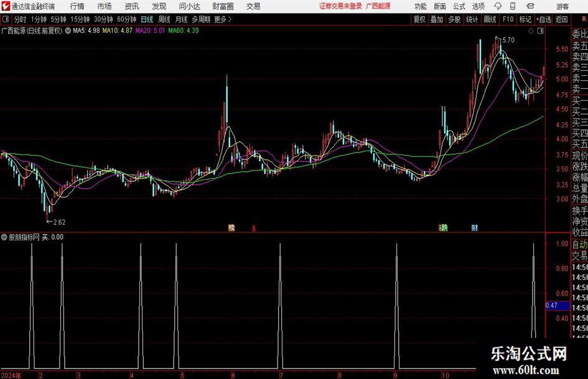Toggle the side panel icon at chart top-right

pyautogui.click(x=540, y=31)
